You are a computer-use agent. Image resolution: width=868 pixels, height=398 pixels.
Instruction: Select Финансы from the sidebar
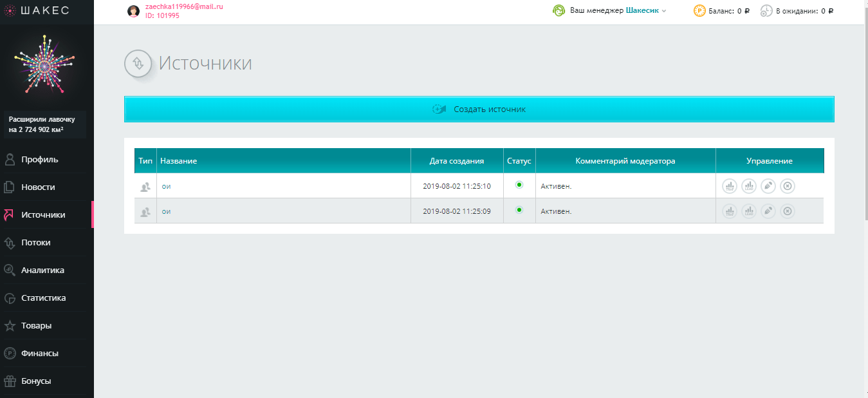39,354
